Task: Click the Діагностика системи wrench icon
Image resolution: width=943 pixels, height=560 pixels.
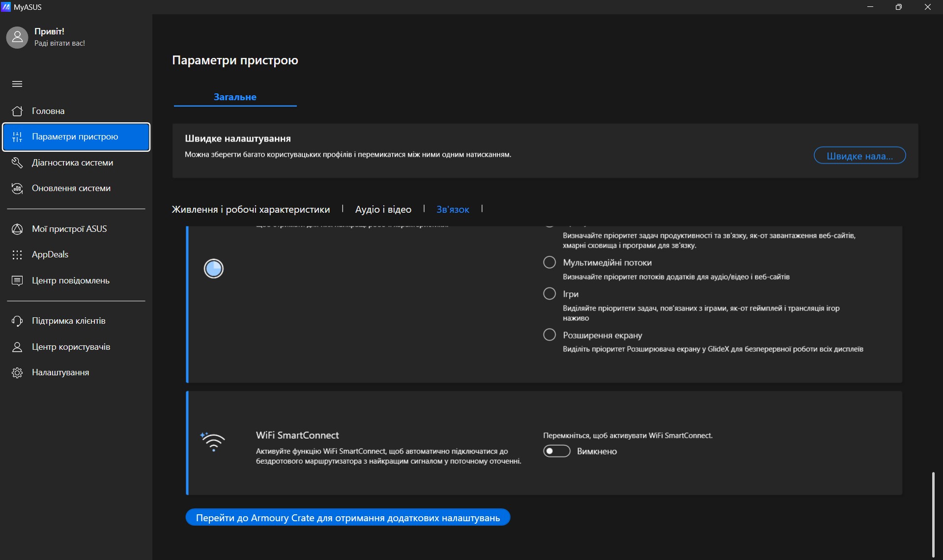Action: point(17,163)
